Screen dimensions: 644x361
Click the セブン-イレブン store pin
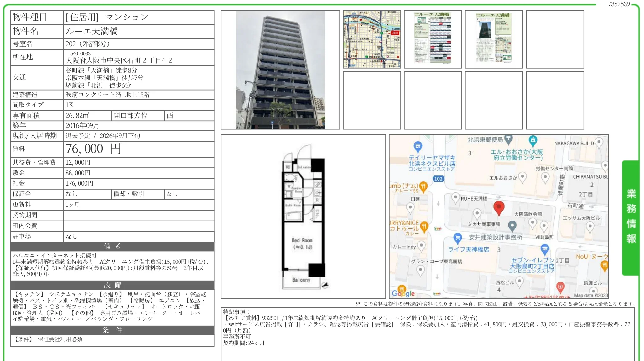(x=545, y=249)
